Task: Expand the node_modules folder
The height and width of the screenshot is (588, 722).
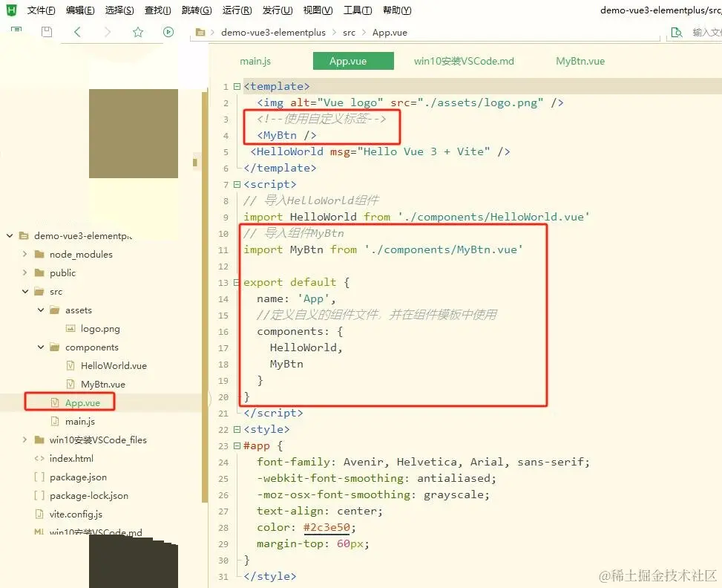Action: coord(25,254)
